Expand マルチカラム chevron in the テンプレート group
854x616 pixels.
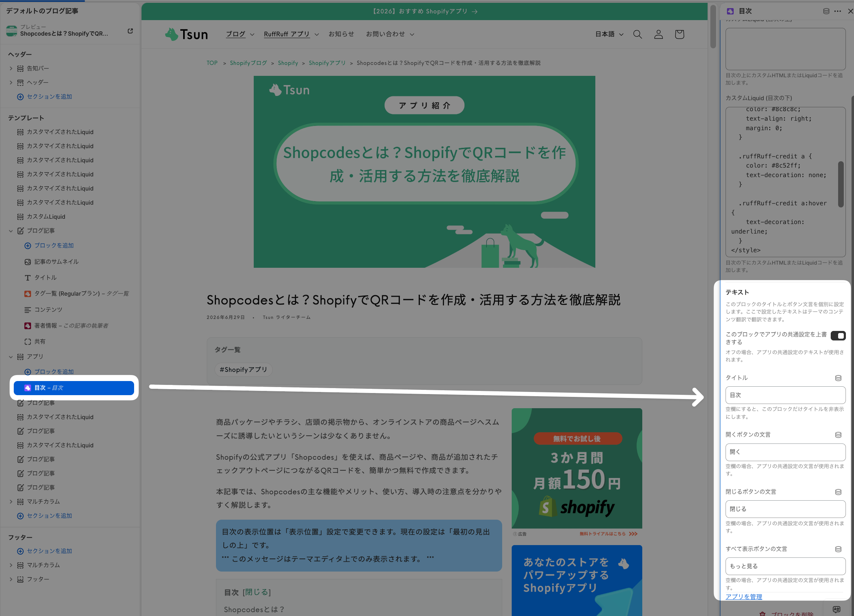(11, 502)
